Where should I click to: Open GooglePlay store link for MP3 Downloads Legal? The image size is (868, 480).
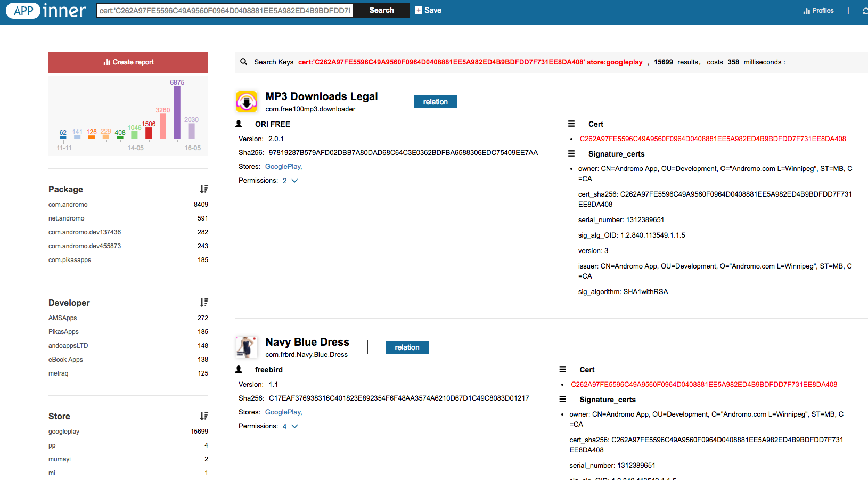click(x=283, y=167)
